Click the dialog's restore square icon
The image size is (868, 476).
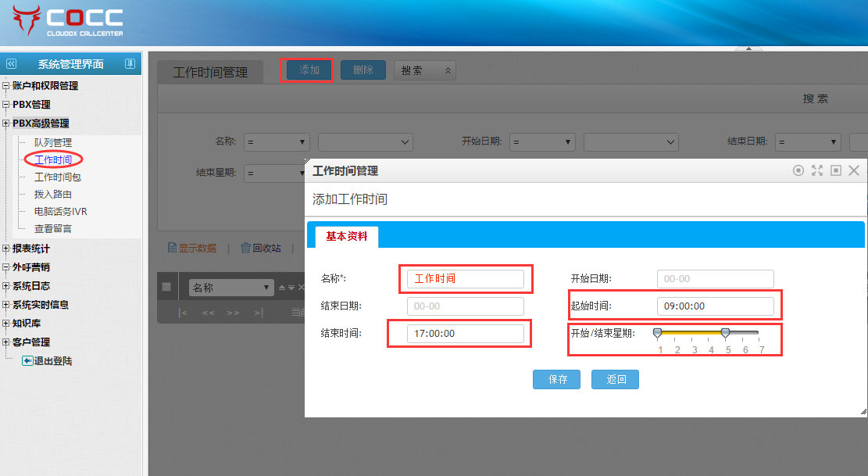[836, 170]
